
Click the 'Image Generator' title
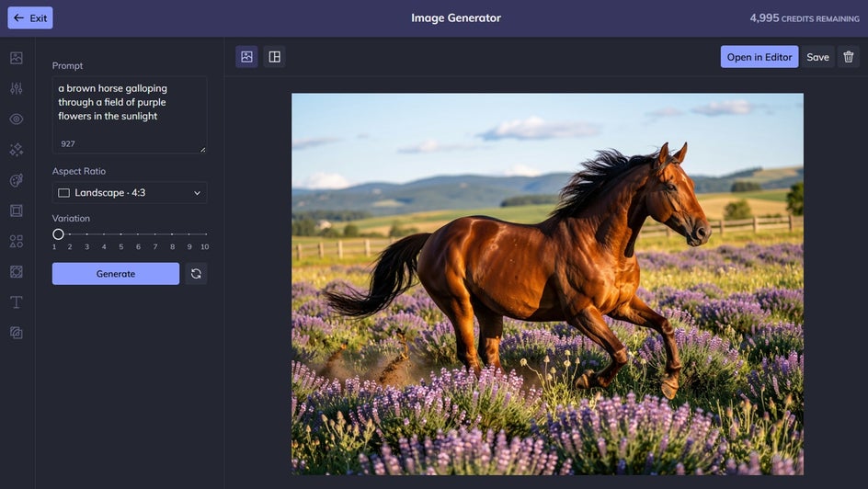[x=455, y=17]
